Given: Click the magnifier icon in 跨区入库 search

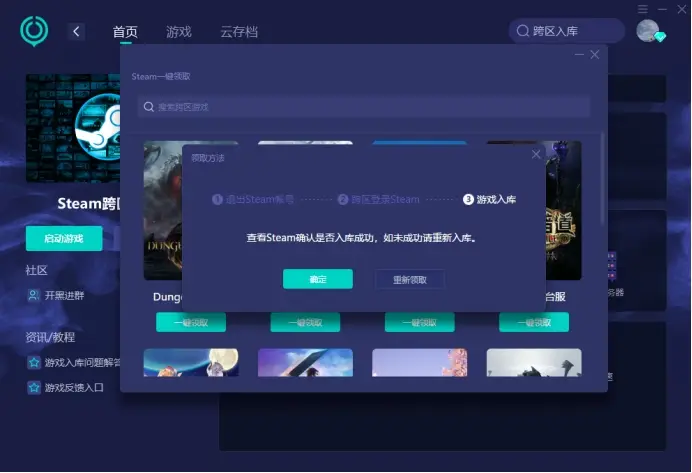Looking at the screenshot, I should coord(522,32).
